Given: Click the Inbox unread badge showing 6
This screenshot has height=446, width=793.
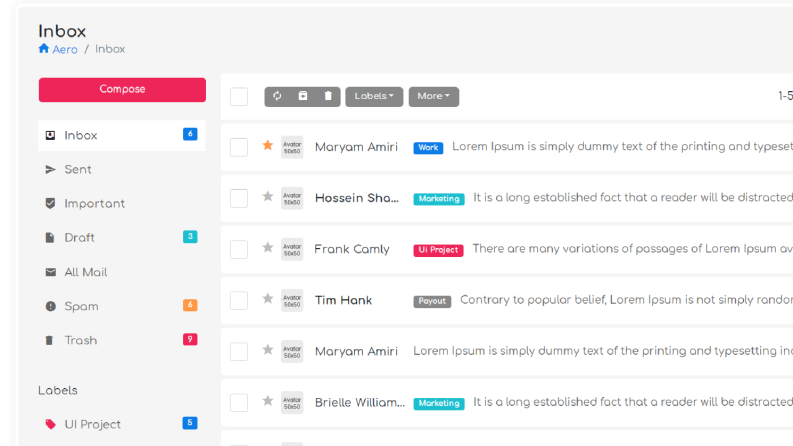Looking at the screenshot, I should point(190,134).
